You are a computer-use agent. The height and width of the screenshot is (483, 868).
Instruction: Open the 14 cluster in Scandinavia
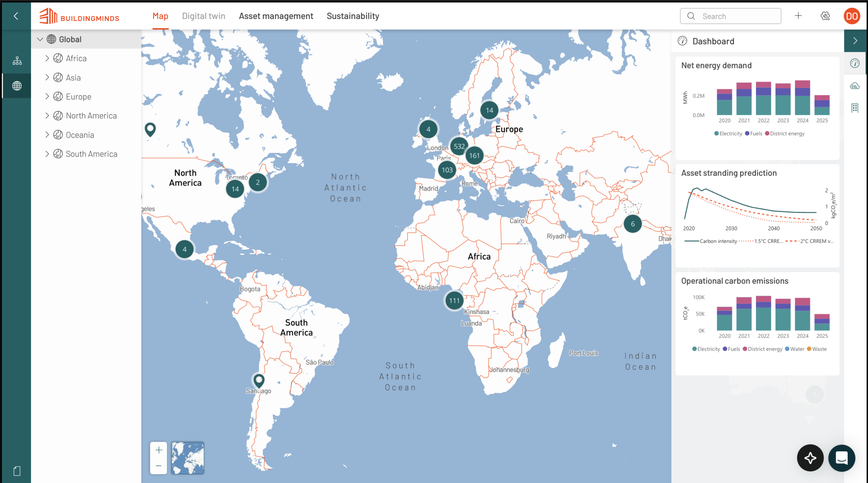(x=489, y=110)
